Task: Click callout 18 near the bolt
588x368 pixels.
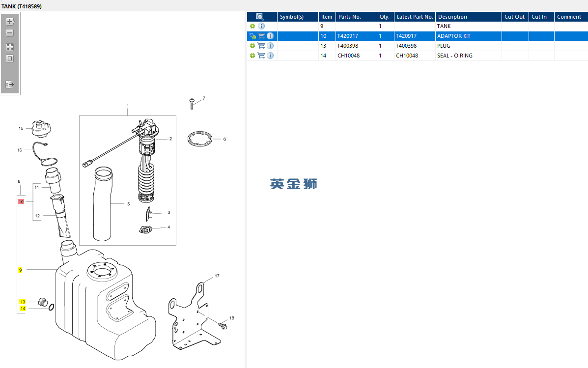Action: click(x=232, y=318)
